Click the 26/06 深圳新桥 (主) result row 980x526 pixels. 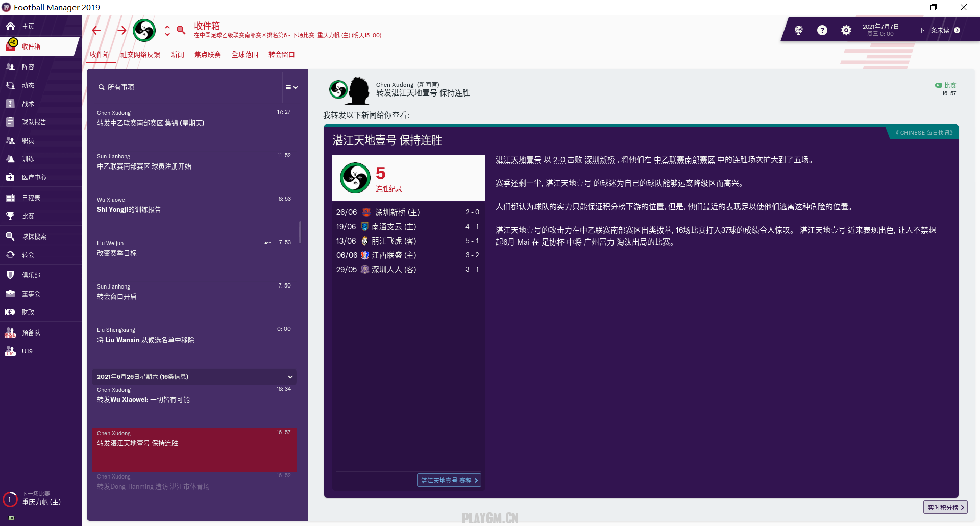pyautogui.click(x=407, y=212)
